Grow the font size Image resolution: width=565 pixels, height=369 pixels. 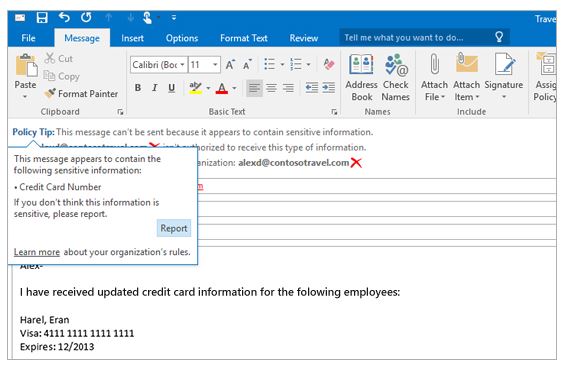tap(230, 65)
